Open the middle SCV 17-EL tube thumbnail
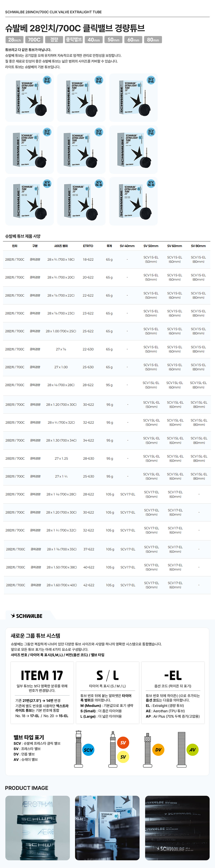The height and width of the screenshot is (868, 215). click(81, 150)
